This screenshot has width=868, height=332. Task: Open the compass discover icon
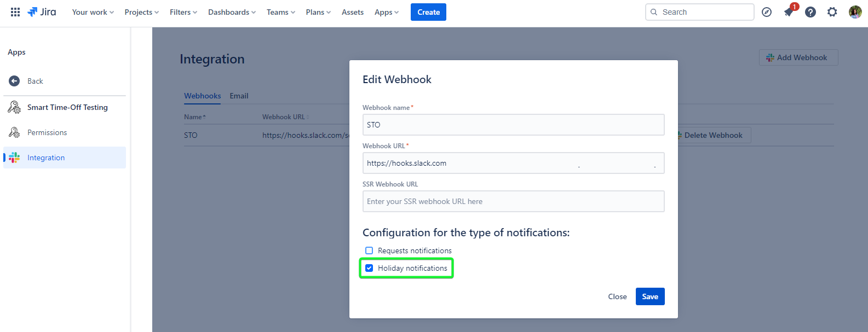tap(767, 12)
